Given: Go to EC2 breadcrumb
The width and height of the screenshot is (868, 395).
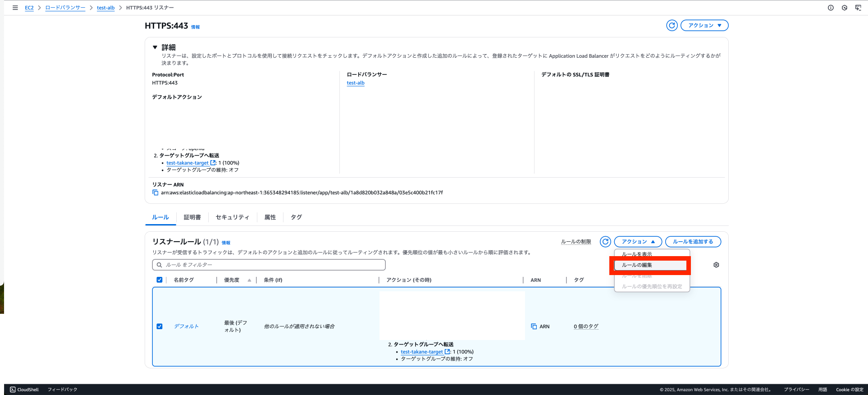Looking at the screenshot, I should pyautogui.click(x=29, y=8).
